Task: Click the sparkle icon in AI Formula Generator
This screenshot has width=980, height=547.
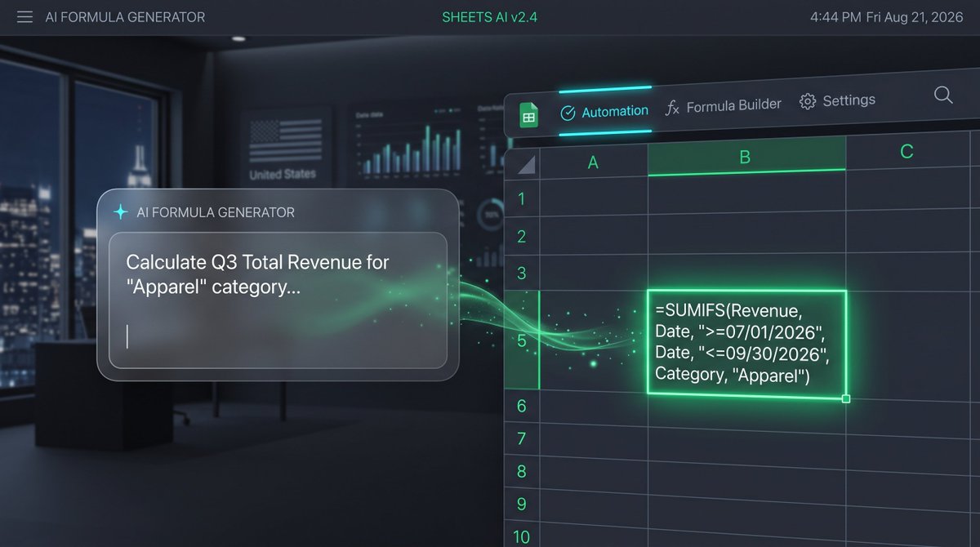Action: tap(120, 212)
